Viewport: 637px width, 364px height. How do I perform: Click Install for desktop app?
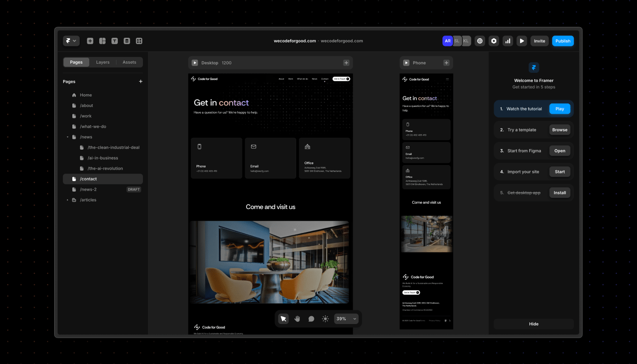pyautogui.click(x=560, y=192)
